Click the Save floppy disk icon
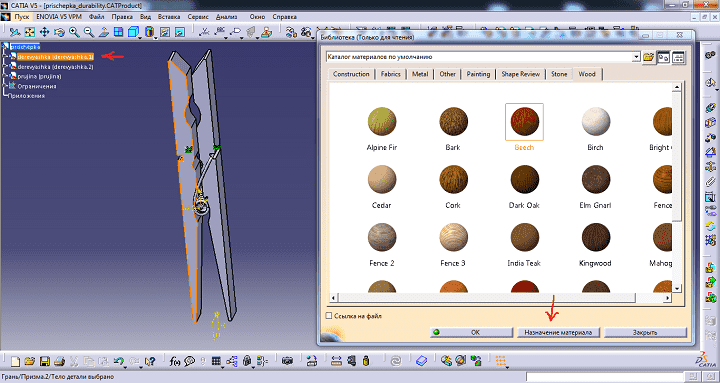 (45, 361)
